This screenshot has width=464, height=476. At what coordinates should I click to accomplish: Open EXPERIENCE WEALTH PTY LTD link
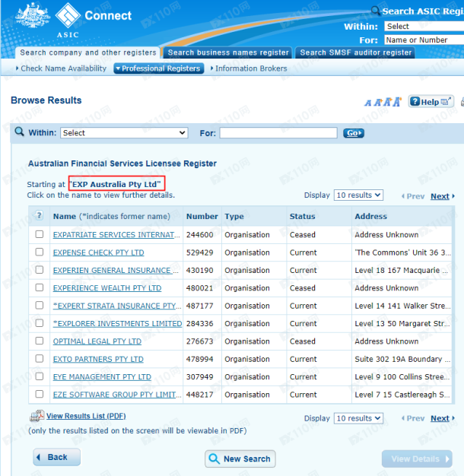(107, 288)
